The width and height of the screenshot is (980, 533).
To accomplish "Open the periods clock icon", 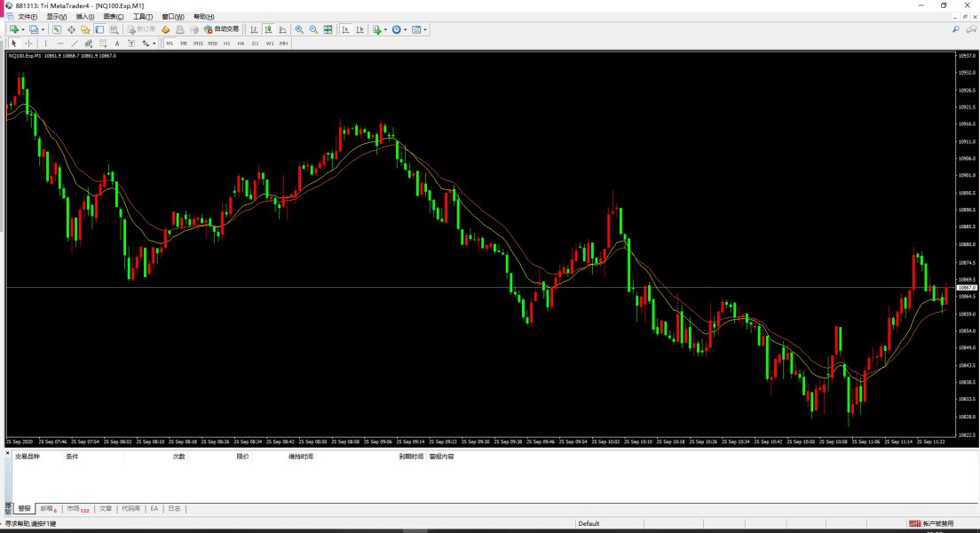I will pyautogui.click(x=396, y=29).
